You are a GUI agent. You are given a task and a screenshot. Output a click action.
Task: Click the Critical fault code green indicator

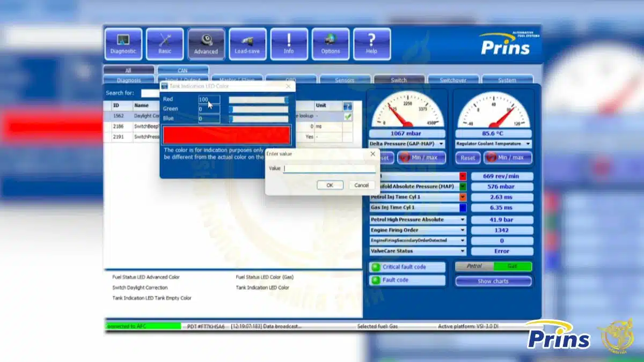pyautogui.click(x=376, y=267)
